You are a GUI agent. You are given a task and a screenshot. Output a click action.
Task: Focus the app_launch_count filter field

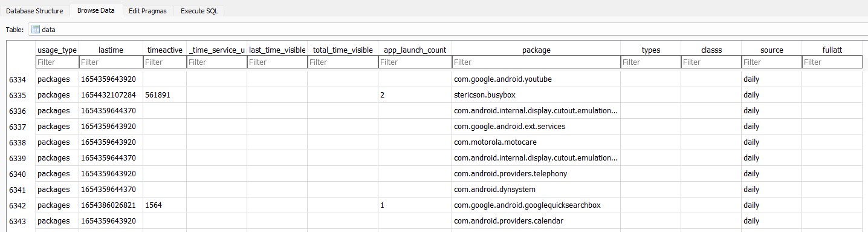point(415,62)
